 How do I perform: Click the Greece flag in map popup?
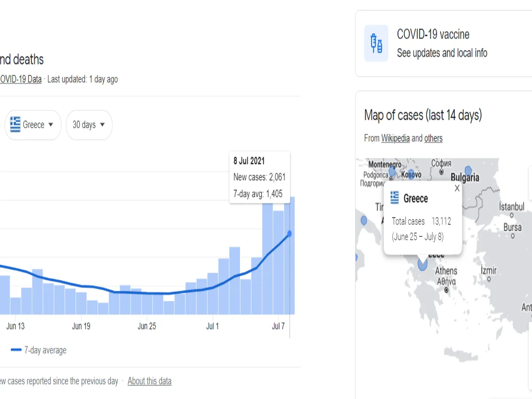click(395, 198)
